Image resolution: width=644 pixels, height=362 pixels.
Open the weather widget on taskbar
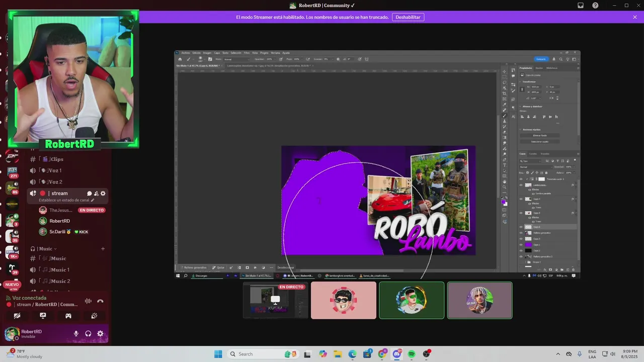(24, 354)
